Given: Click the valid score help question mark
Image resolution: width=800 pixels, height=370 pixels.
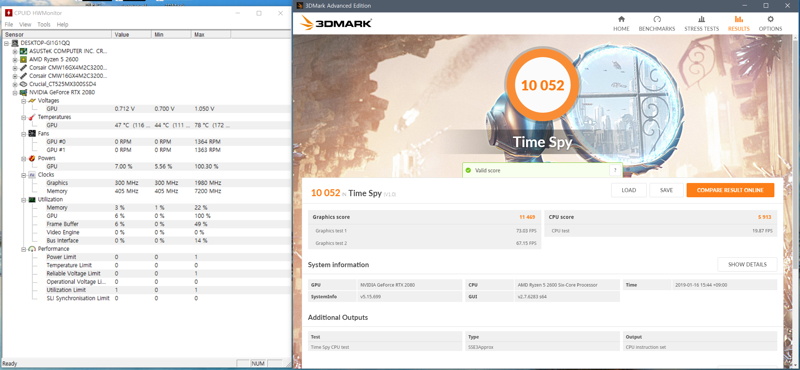Looking at the screenshot, I should point(615,170).
